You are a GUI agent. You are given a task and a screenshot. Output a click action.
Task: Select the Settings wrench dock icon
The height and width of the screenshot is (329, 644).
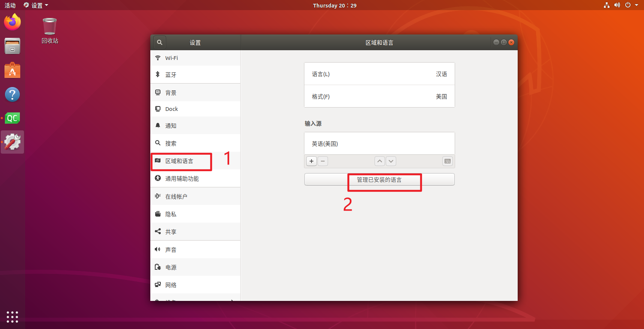(x=12, y=142)
